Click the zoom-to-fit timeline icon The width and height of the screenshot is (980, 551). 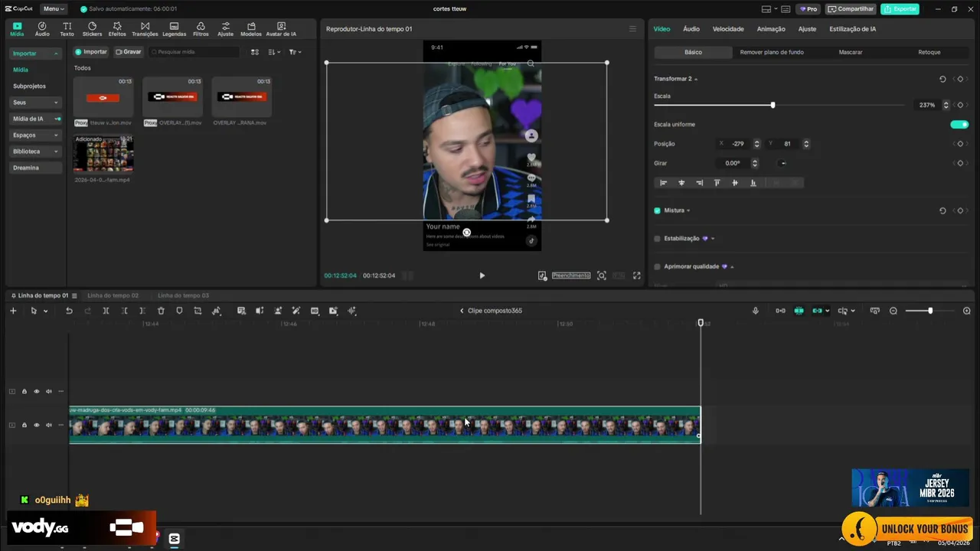(875, 311)
